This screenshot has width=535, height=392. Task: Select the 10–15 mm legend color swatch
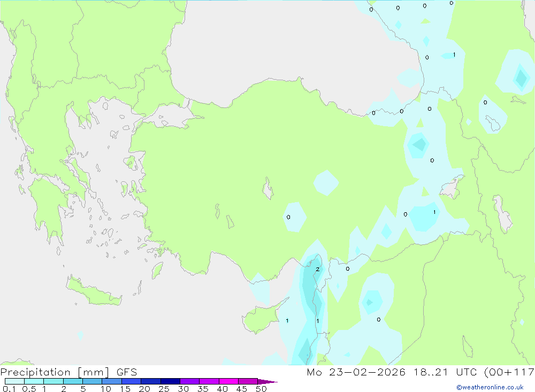pyautogui.click(x=112, y=381)
